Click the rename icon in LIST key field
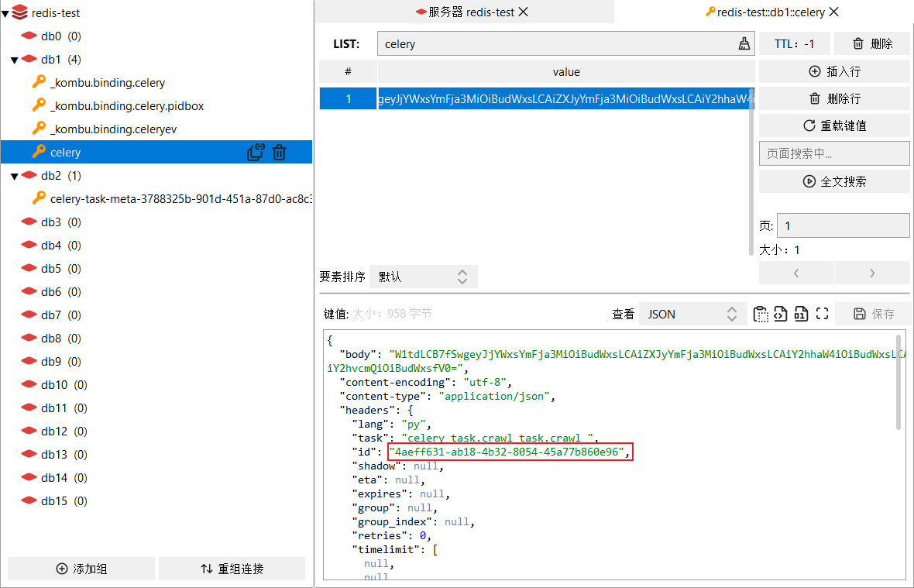The height and width of the screenshot is (588, 914). (744, 43)
